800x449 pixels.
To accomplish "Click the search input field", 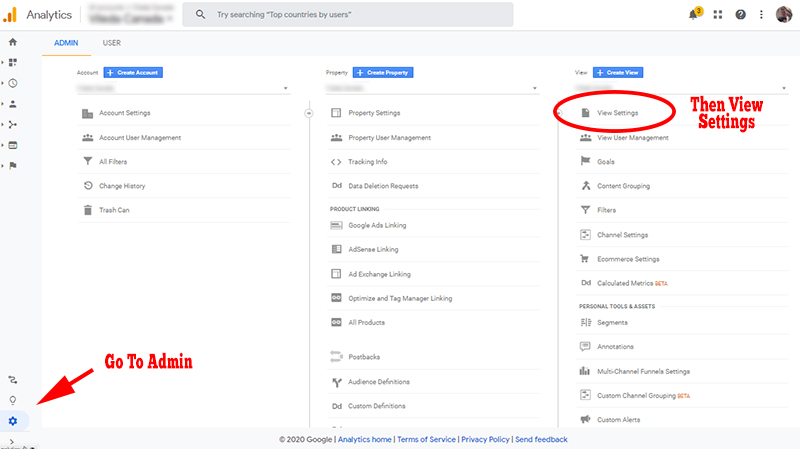I will coord(348,14).
